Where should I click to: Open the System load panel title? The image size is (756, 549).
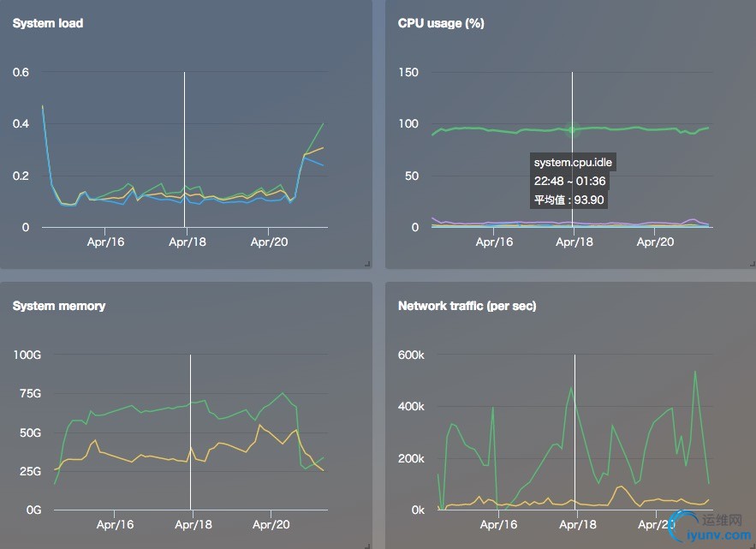pyautogui.click(x=48, y=23)
